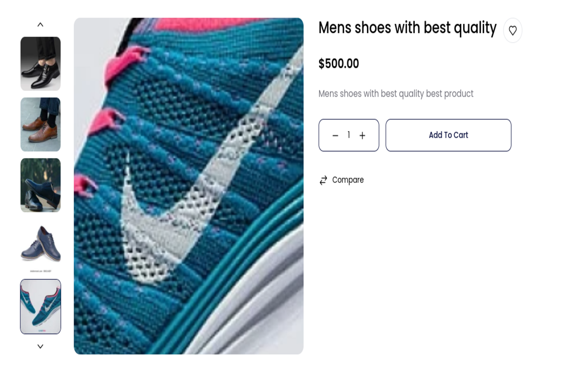Viewport: 588px width, 390px height.
Task: Select the brown leather shoes thumbnail
Action: [x=41, y=124]
